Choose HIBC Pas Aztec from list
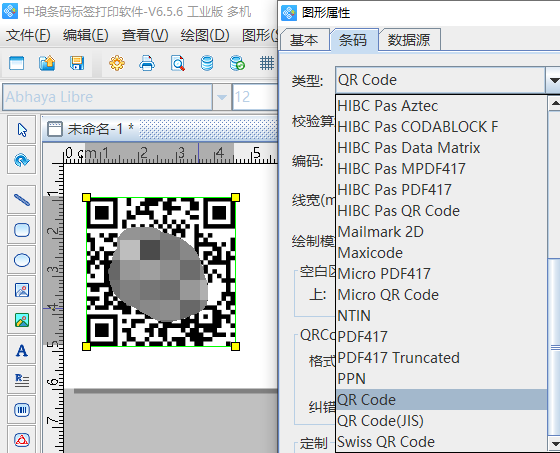This screenshot has height=453, width=560. pos(441,106)
